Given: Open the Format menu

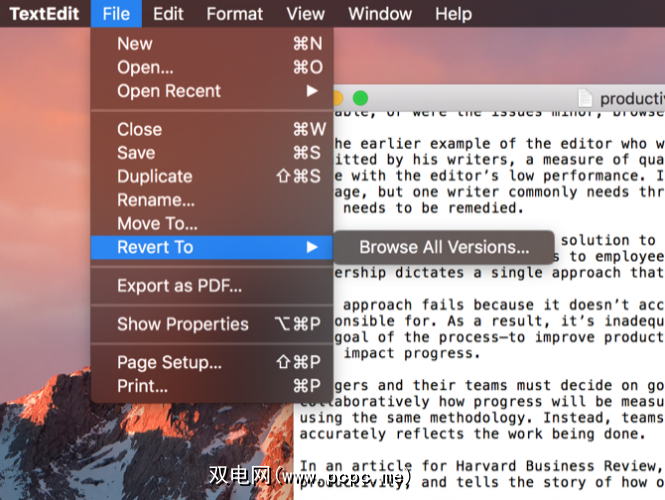Looking at the screenshot, I should point(235,14).
